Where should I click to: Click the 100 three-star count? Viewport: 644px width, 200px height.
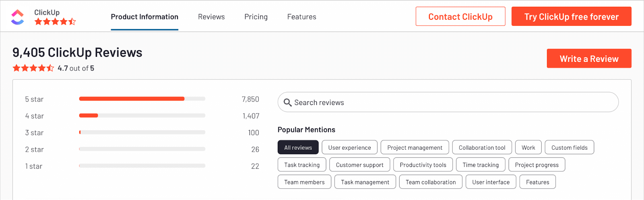pyautogui.click(x=254, y=132)
